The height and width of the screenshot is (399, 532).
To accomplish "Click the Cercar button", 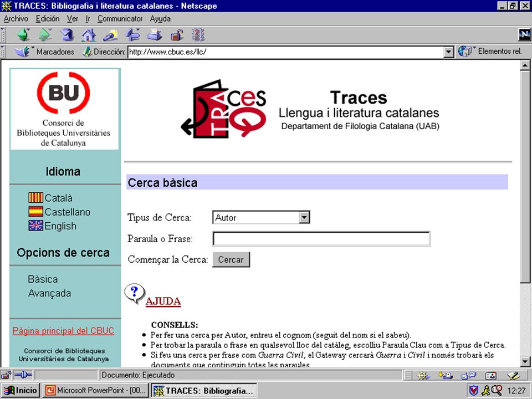I will [231, 259].
